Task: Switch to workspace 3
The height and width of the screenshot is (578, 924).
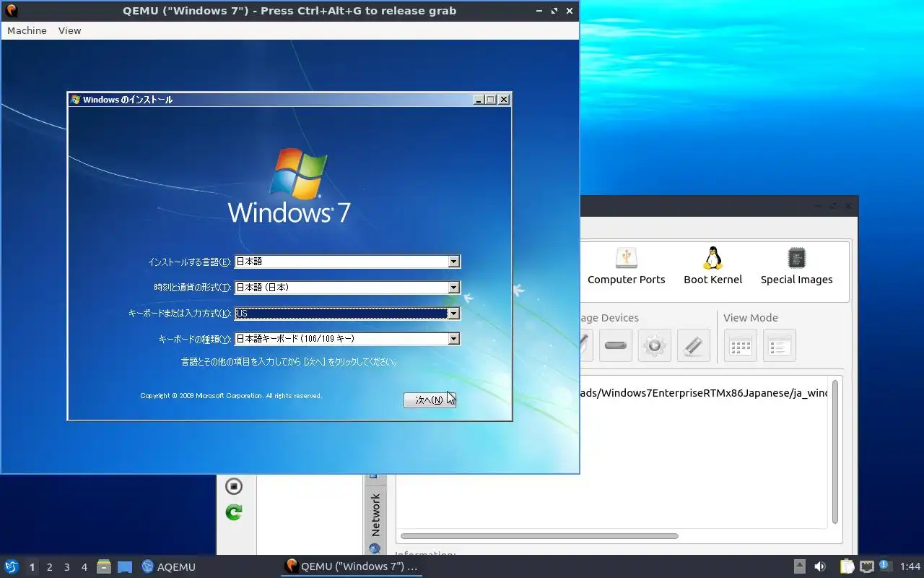Action: point(66,567)
